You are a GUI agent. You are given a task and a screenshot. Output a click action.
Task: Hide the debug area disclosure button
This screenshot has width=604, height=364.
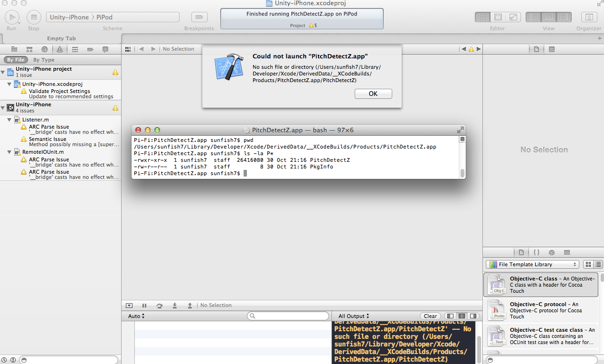coord(129,305)
